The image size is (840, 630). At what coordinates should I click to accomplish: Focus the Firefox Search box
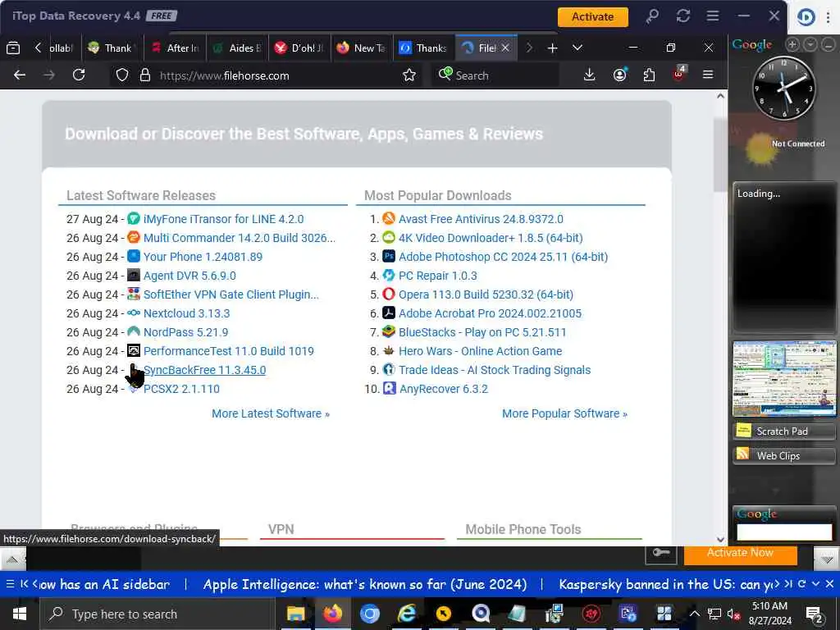pyautogui.click(x=495, y=75)
